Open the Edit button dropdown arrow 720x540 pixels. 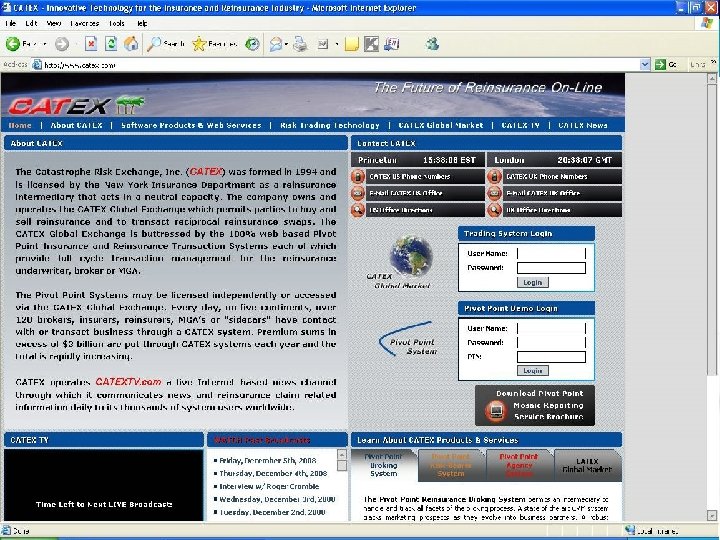pos(337,44)
